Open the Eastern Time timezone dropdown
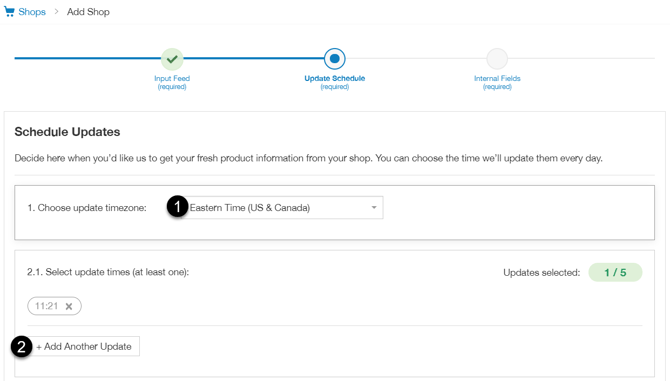 tap(285, 208)
